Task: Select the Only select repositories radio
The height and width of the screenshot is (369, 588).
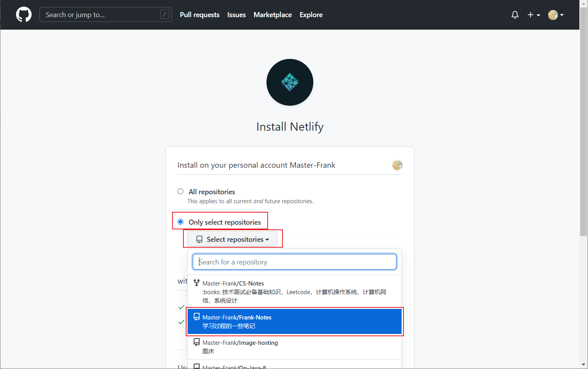Action: (x=180, y=222)
